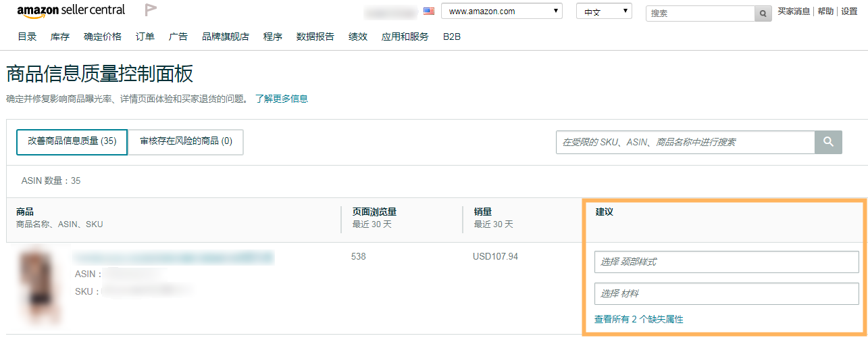Viewport: 868px width, 338px height.
Task: Click the 建议 column header
Action: [x=605, y=212]
